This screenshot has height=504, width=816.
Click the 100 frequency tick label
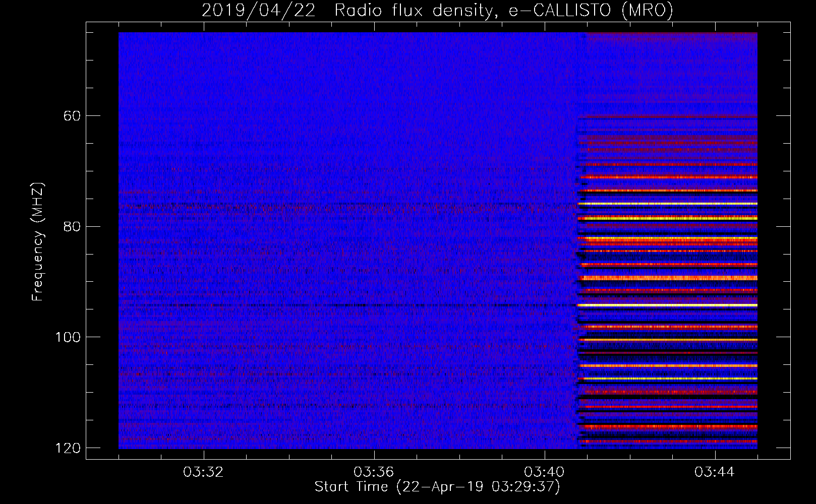68,337
